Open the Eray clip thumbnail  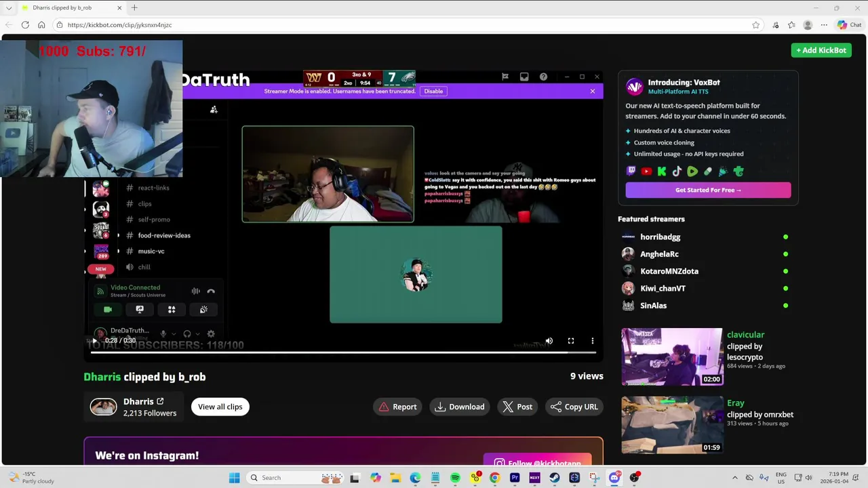click(x=672, y=425)
